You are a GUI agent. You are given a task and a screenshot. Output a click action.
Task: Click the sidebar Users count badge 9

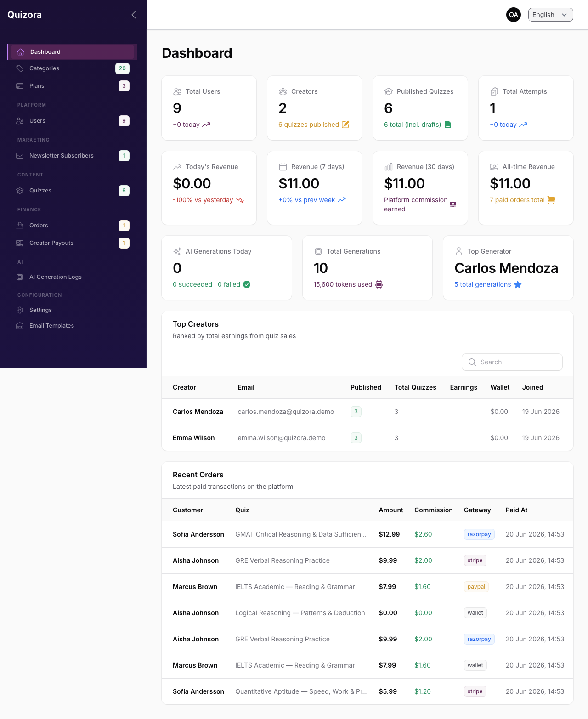click(x=124, y=121)
